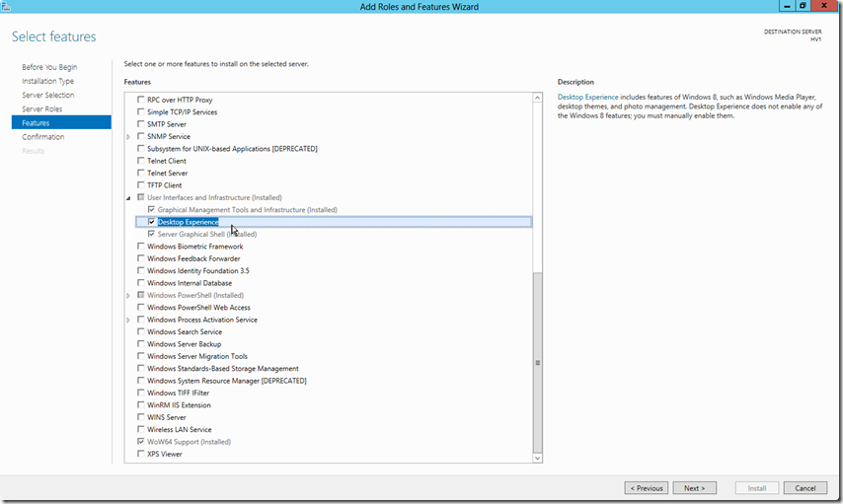
Task: Expand the Windows PowerShell (Installed) node
Action: pos(128,296)
